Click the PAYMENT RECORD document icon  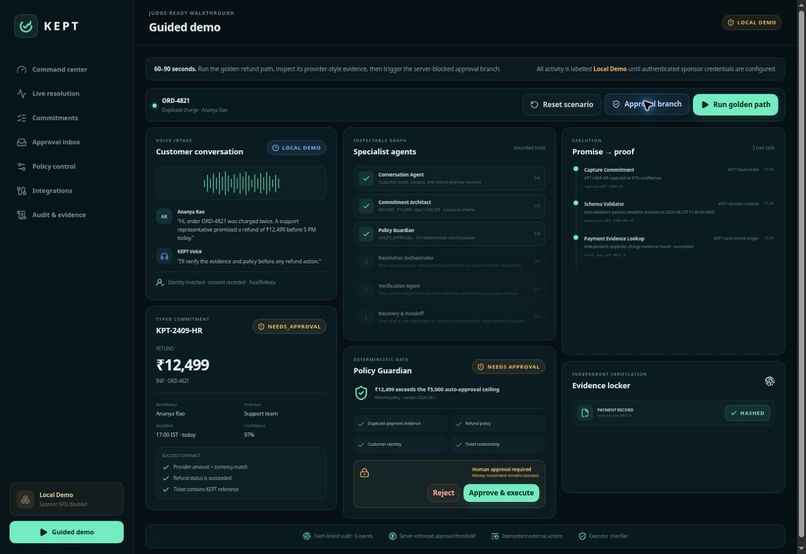[x=585, y=413]
